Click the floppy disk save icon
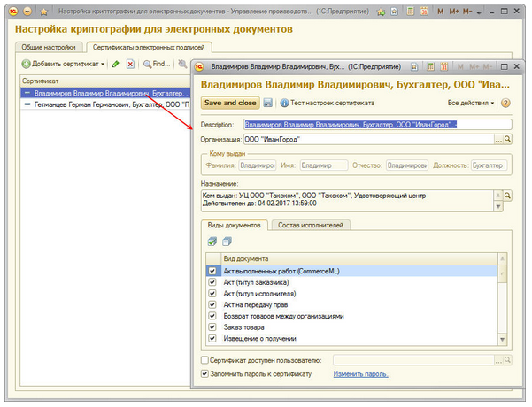 coord(268,103)
